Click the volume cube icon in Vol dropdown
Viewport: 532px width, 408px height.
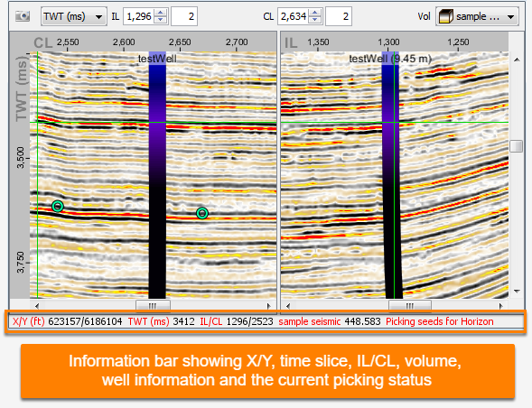(x=446, y=16)
